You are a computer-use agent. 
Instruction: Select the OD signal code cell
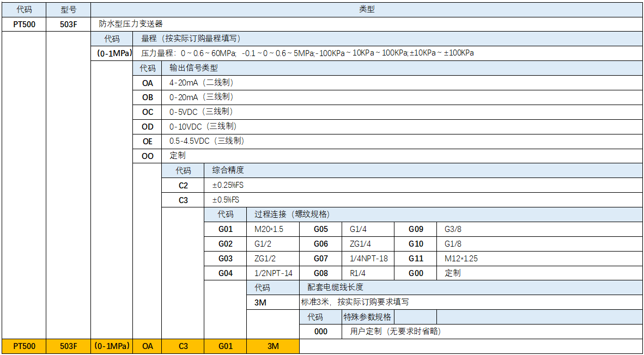148,126
